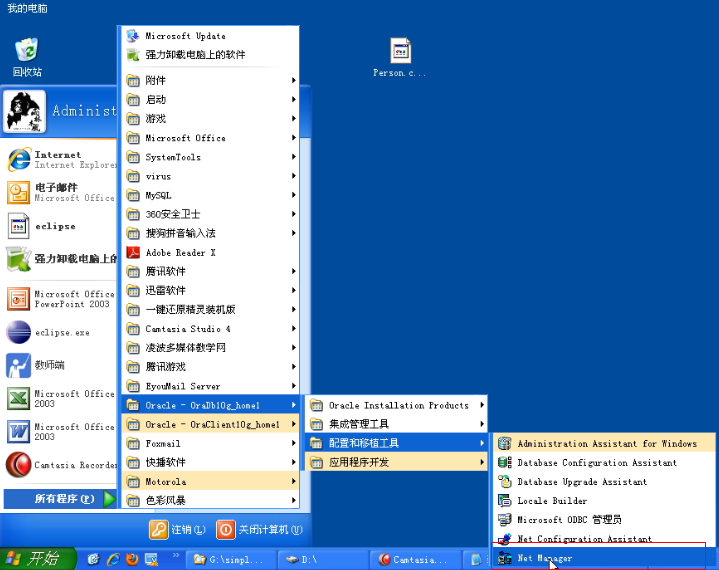Image resolution: width=719 pixels, height=570 pixels.
Task: Click the show desktop quick launch icon
Action: tap(151, 559)
